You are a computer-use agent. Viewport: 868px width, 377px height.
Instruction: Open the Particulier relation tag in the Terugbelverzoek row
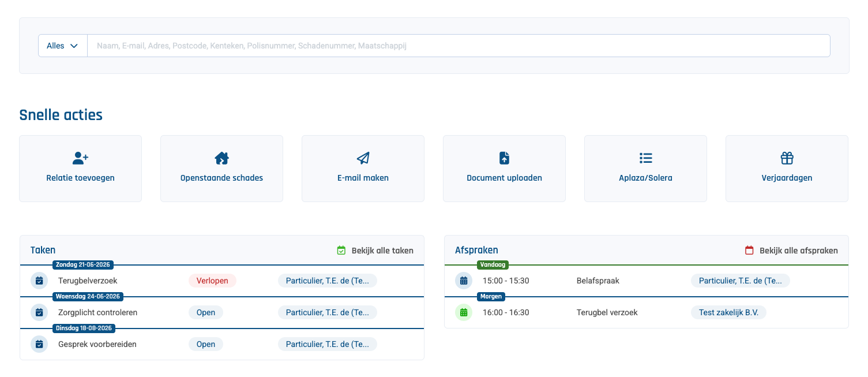(x=328, y=281)
